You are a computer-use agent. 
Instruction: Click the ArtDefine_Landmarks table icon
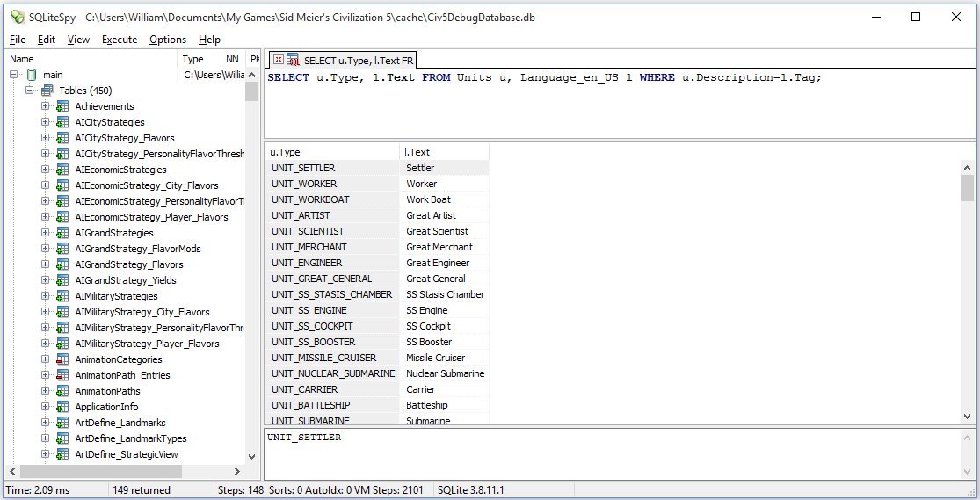(62, 423)
